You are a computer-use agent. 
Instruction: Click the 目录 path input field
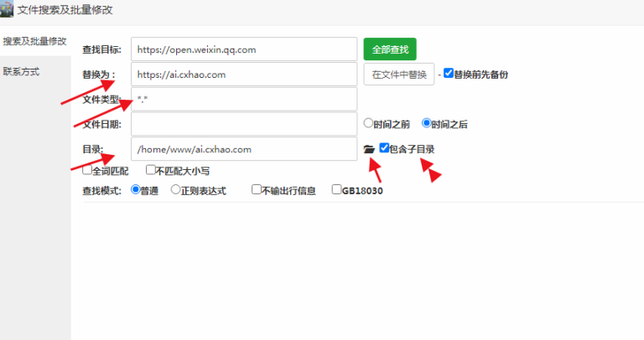click(243, 149)
